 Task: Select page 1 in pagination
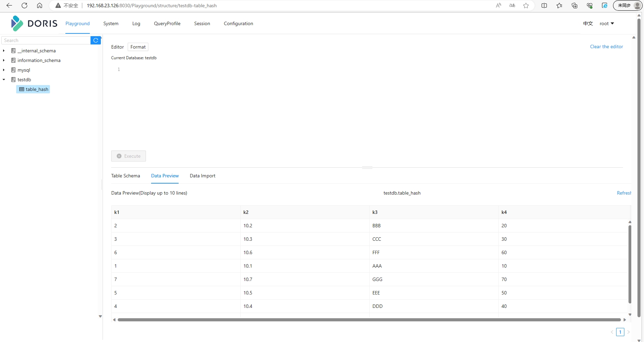(620, 332)
